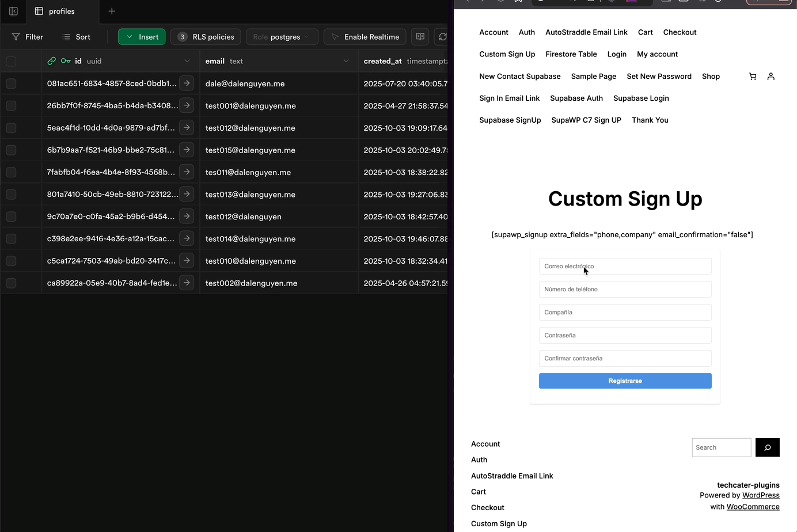Refresh the profiles table with the refresh icon

coord(442,36)
